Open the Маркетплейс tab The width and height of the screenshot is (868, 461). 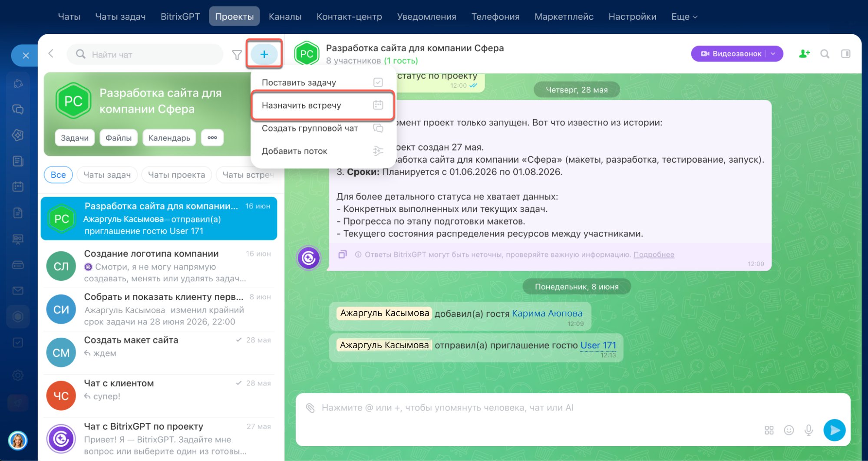pos(564,16)
